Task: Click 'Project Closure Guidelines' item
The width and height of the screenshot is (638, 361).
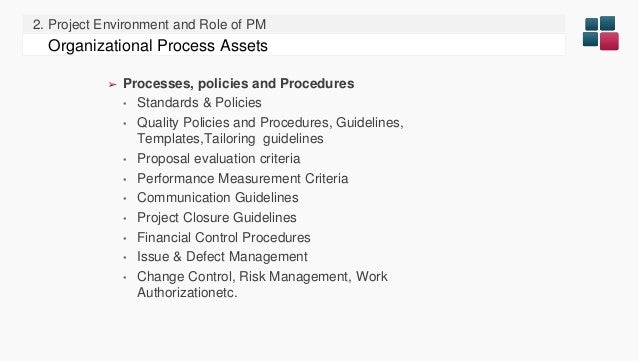Action: pyautogui.click(x=216, y=217)
